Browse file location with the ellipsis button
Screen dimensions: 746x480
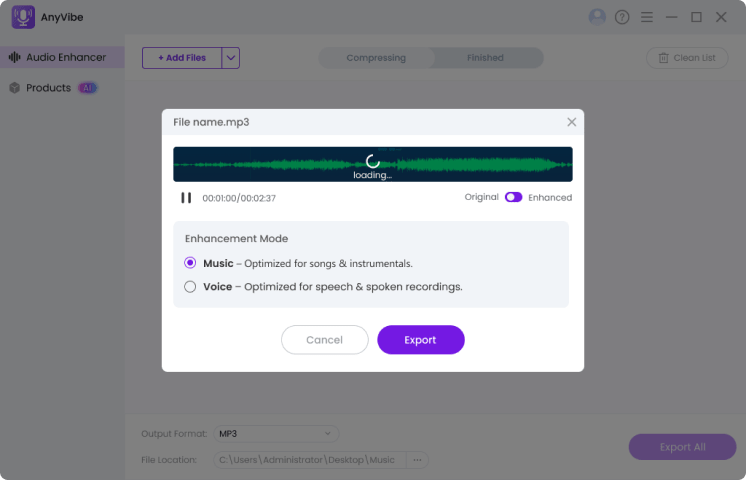click(417, 460)
